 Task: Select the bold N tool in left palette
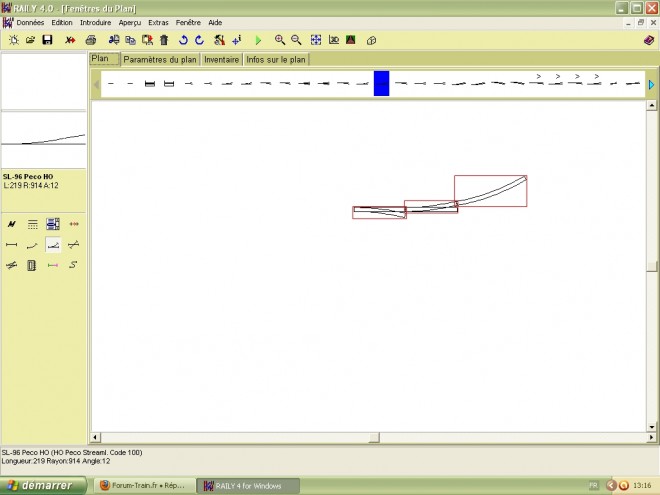pyautogui.click(x=11, y=224)
